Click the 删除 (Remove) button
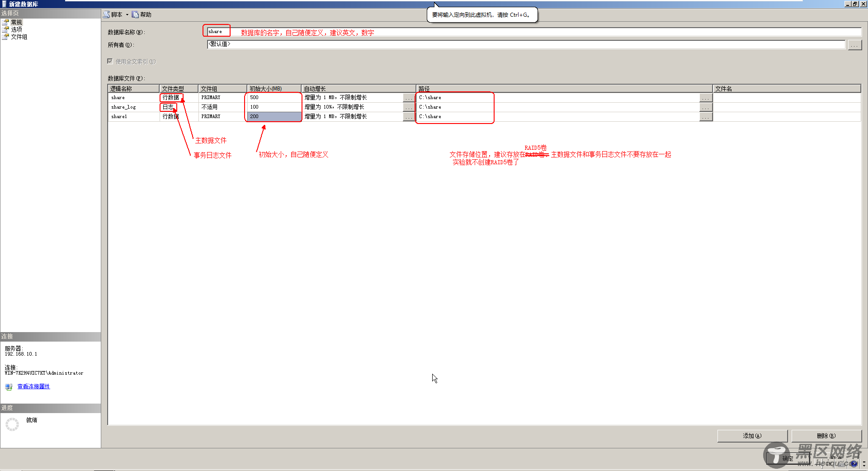This screenshot has width=868, height=471. click(x=826, y=436)
